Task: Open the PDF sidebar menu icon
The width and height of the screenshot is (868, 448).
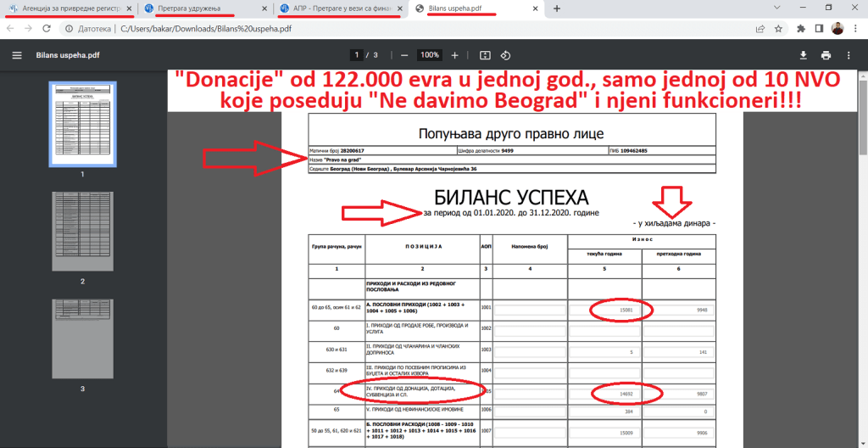Action: 16,55
